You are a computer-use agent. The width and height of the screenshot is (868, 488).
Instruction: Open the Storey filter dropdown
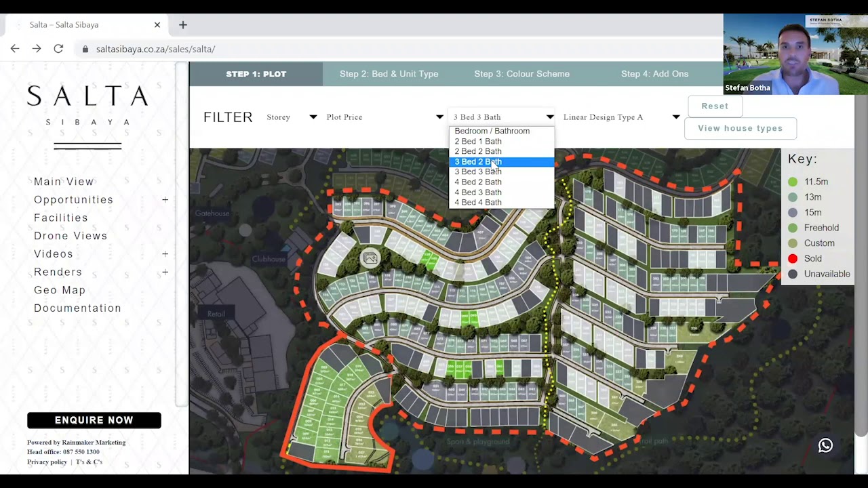tap(292, 117)
